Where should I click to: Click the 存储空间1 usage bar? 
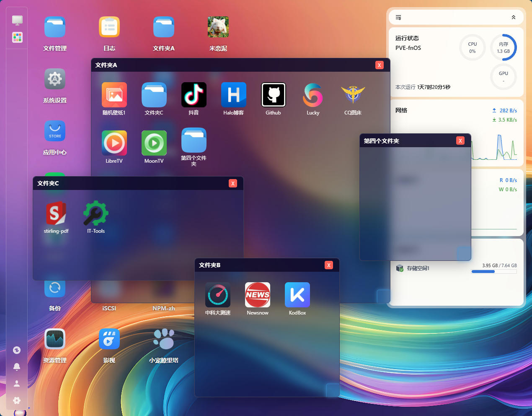pyautogui.click(x=494, y=272)
